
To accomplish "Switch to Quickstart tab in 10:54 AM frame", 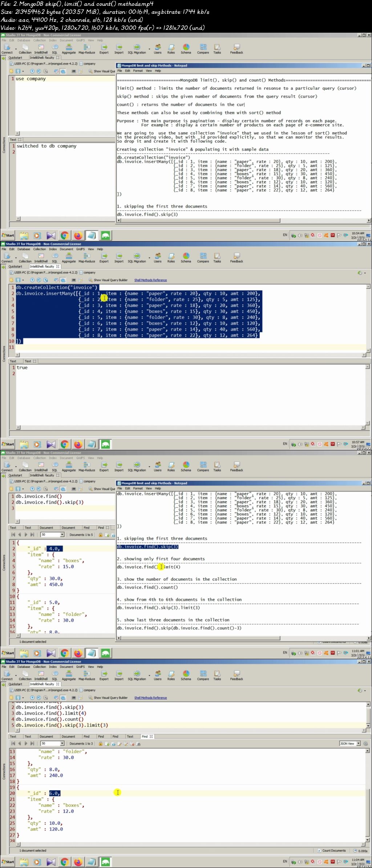I will [15, 57].
